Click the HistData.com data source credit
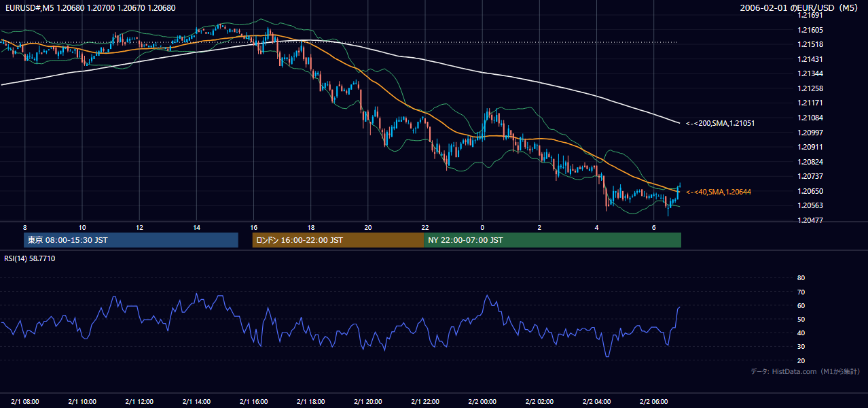This screenshot has height=408, width=868. coord(805,371)
